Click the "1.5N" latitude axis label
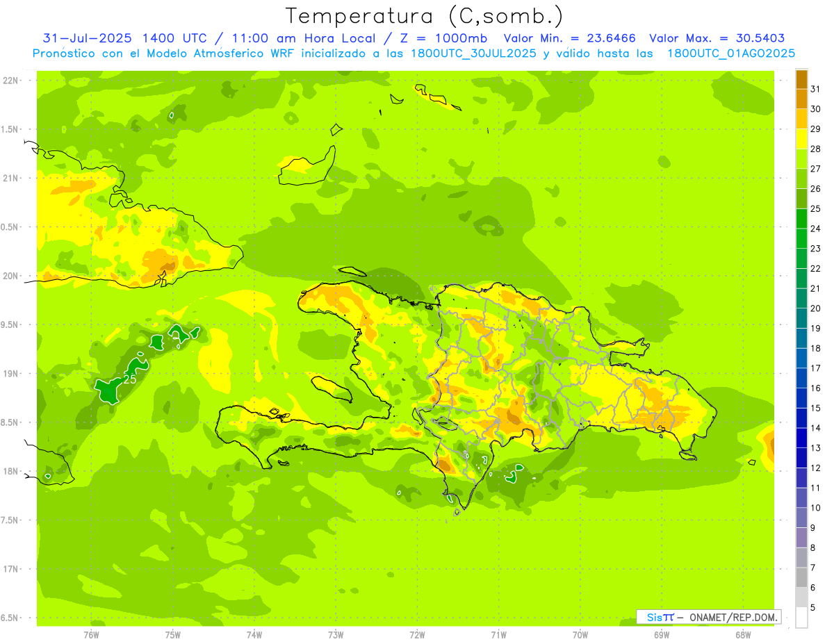Screen dimensions: 834x644 tap(10, 129)
